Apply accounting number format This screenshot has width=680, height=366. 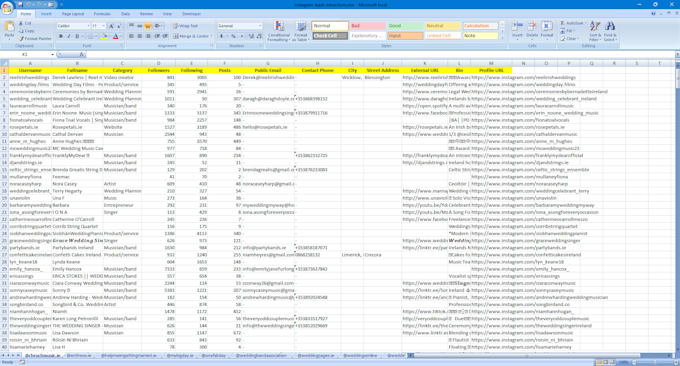pyautogui.click(x=223, y=36)
